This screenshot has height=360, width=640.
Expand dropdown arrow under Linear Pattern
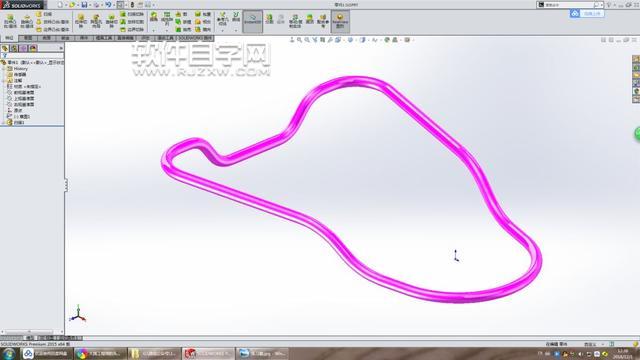coord(167,30)
